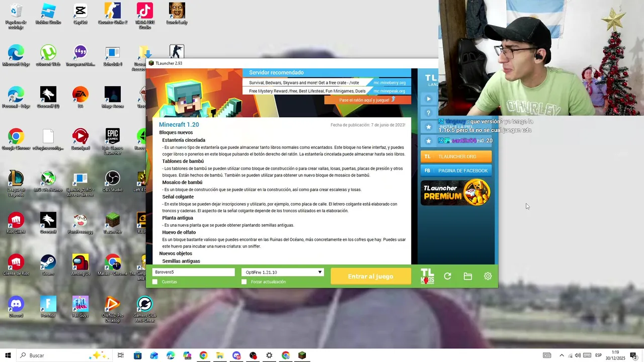Open the Soundpad desktop icon
Screen dimensions: 644x362
click(x=80, y=139)
